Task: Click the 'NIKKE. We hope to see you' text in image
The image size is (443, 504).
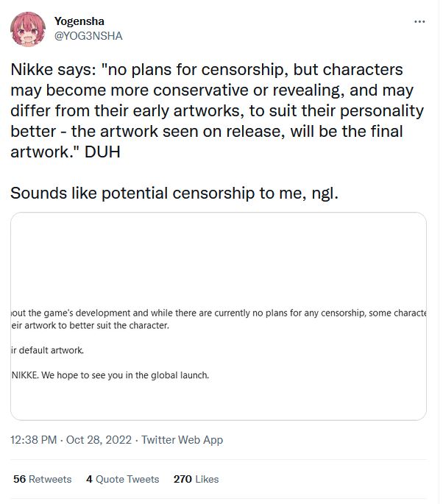Action: (110, 375)
